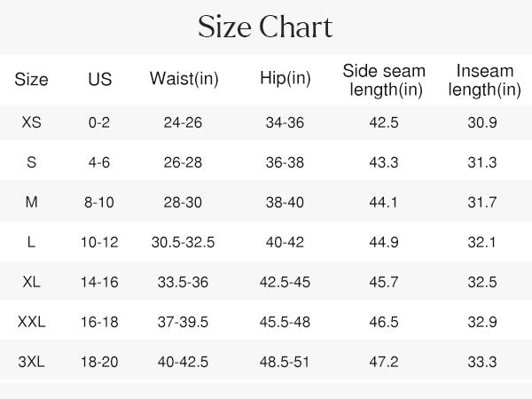Select inseam length 31.3 cell
532x399 pixels.
482,162
